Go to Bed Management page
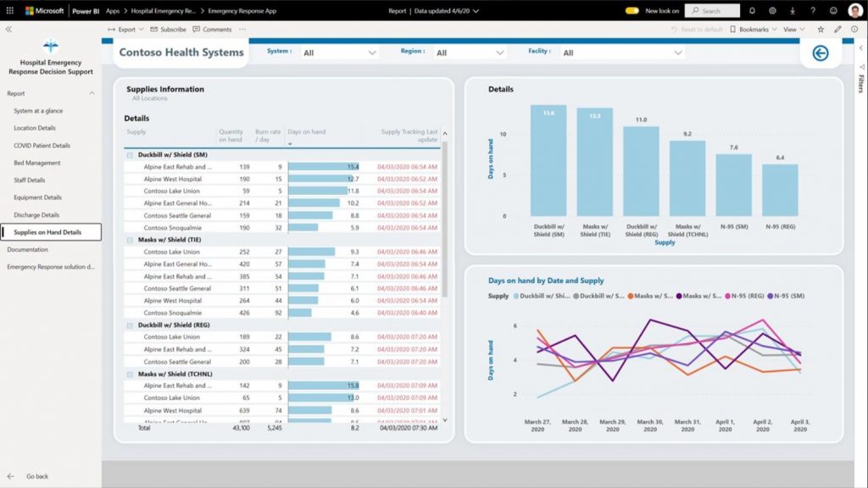 37,163
